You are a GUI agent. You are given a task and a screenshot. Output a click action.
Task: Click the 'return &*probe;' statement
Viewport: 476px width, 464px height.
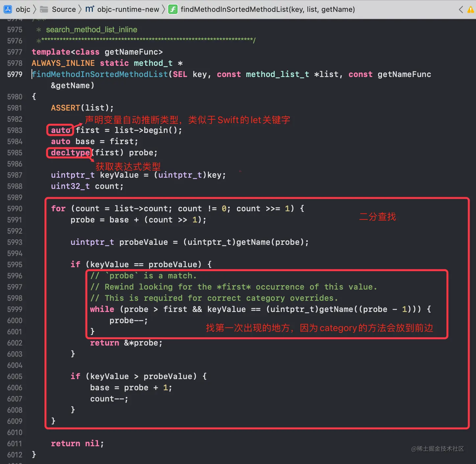tap(126, 343)
